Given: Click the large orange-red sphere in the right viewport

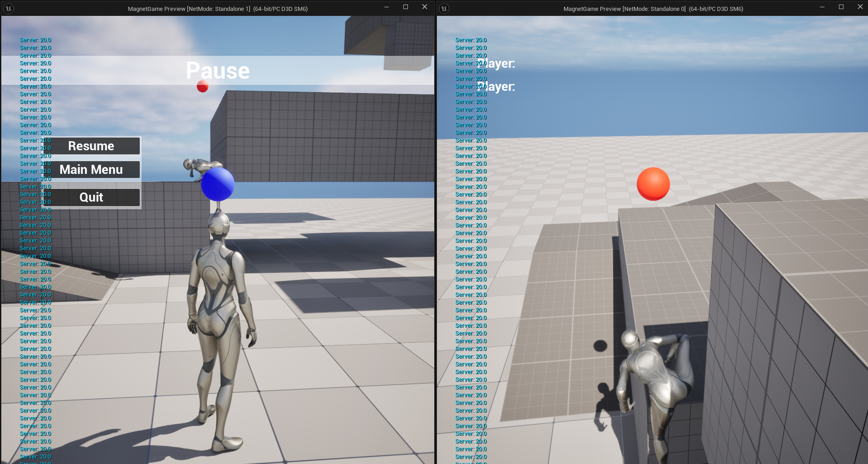Looking at the screenshot, I should coord(653,184).
